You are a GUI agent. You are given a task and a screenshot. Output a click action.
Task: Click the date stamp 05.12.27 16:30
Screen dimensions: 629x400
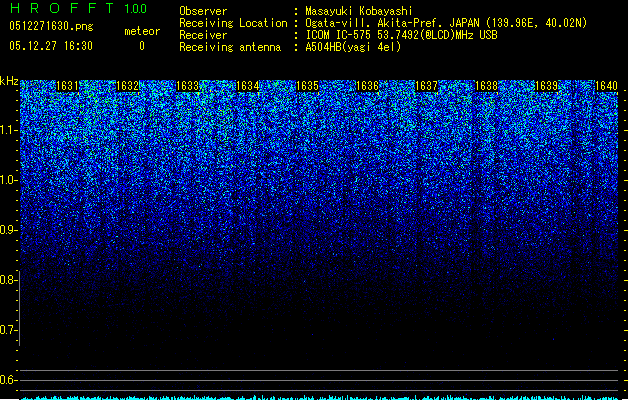[x=51, y=46]
